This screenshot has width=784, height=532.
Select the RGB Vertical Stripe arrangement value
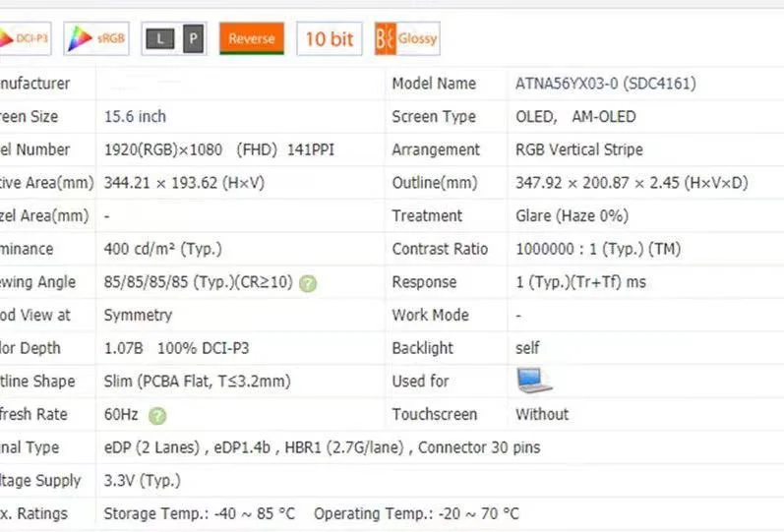(x=579, y=149)
